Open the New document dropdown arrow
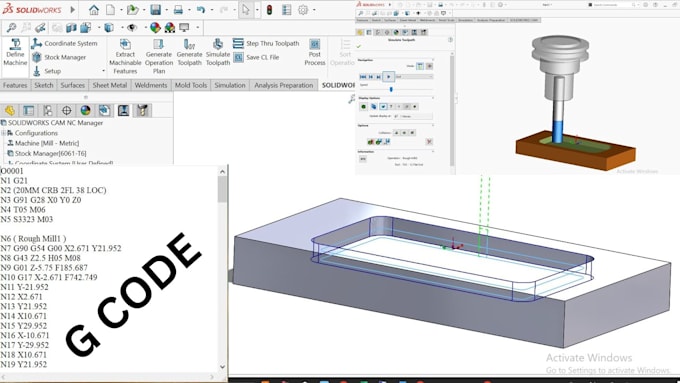This screenshot has height=383, width=680. click(121, 10)
